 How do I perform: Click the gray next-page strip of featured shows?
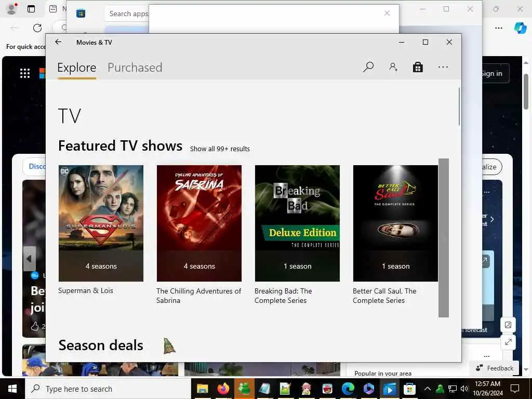tap(444, 238)
